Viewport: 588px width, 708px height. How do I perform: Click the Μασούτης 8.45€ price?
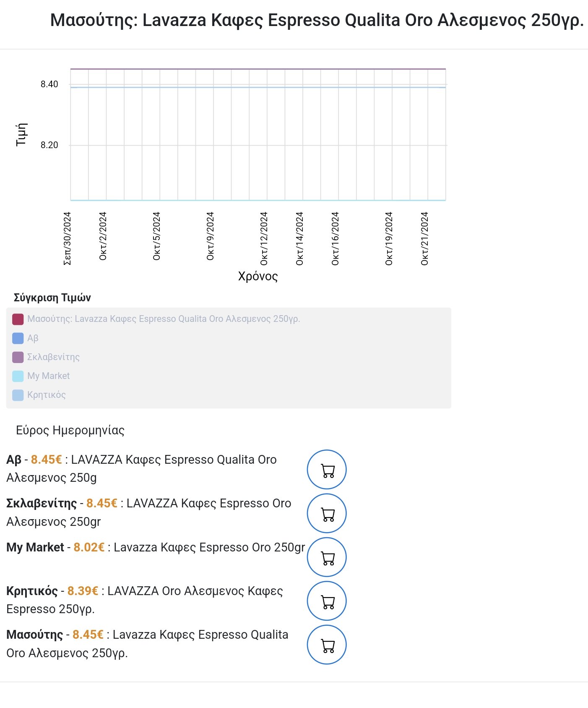pos(88,635)
